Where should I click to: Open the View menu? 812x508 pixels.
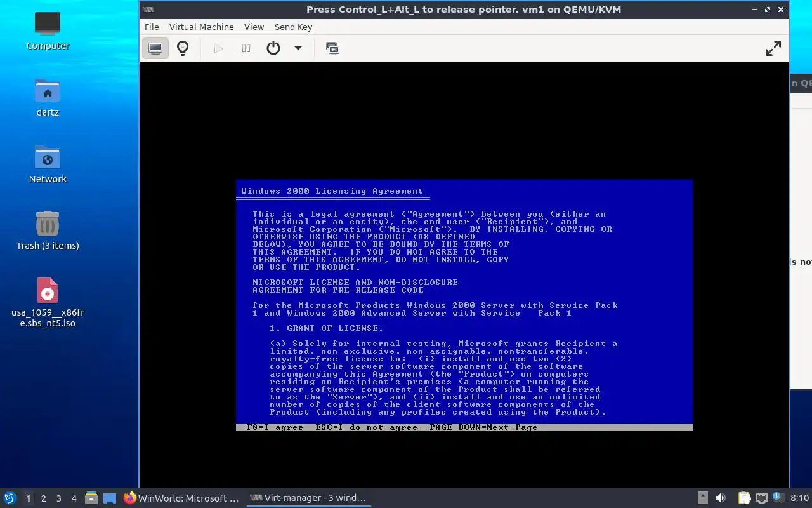coord(254,27)
